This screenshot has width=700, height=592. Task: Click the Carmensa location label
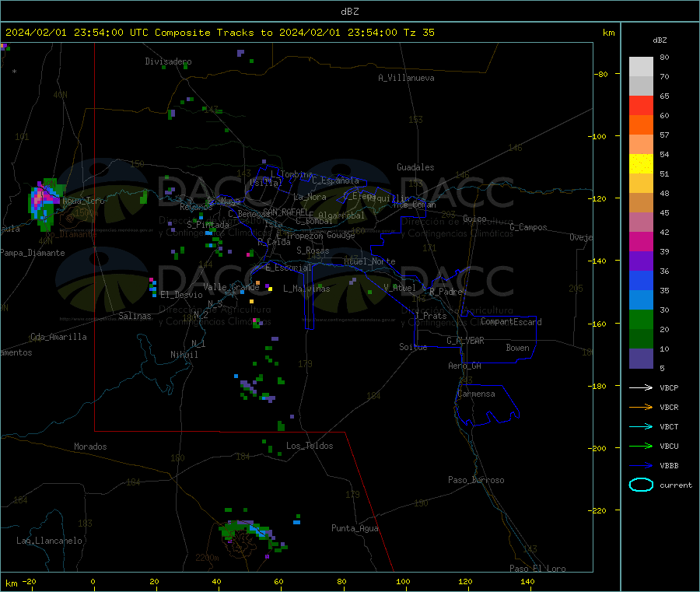click(476, 394)
